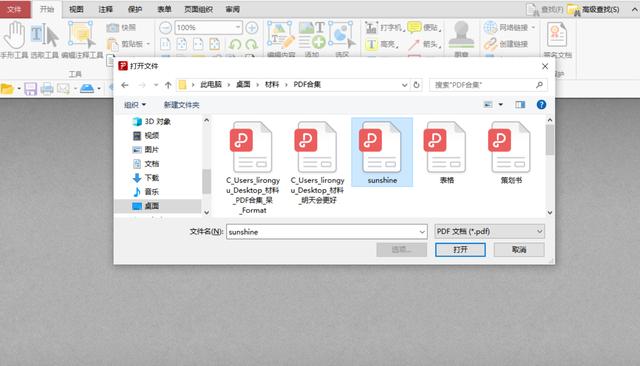The height and width of the screenshot is (366, 640).
Task: Select 音乐 in the navigation tree
Action: click(147, 192)
